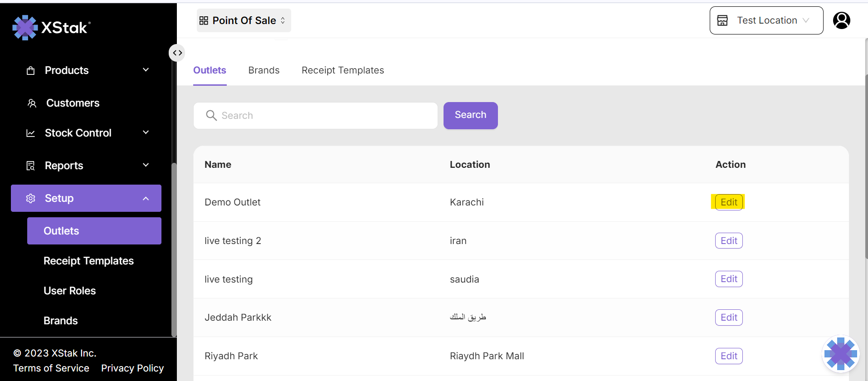Open the Point Of Sale app switcher
868x381 pixels.
click(244, 20)
